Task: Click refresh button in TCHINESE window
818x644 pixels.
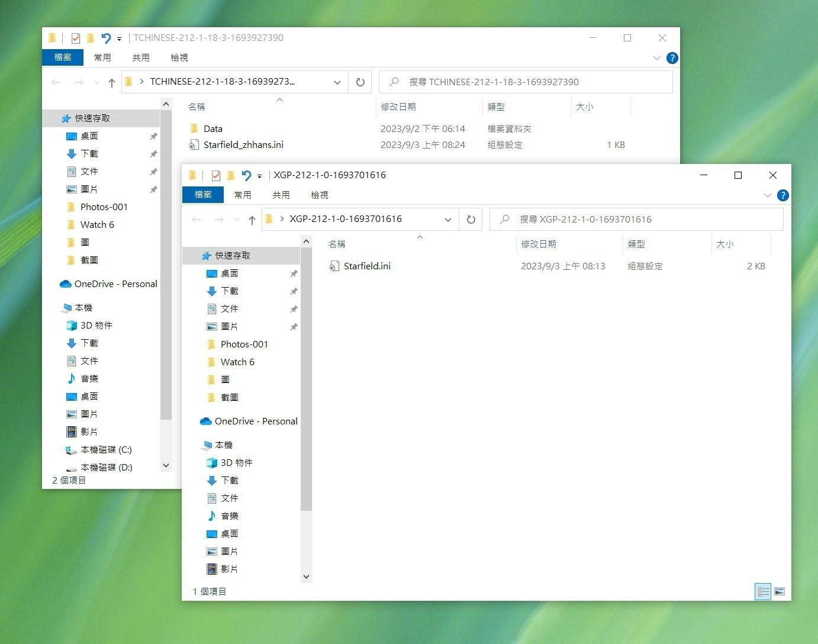Action: pos(360,82)
